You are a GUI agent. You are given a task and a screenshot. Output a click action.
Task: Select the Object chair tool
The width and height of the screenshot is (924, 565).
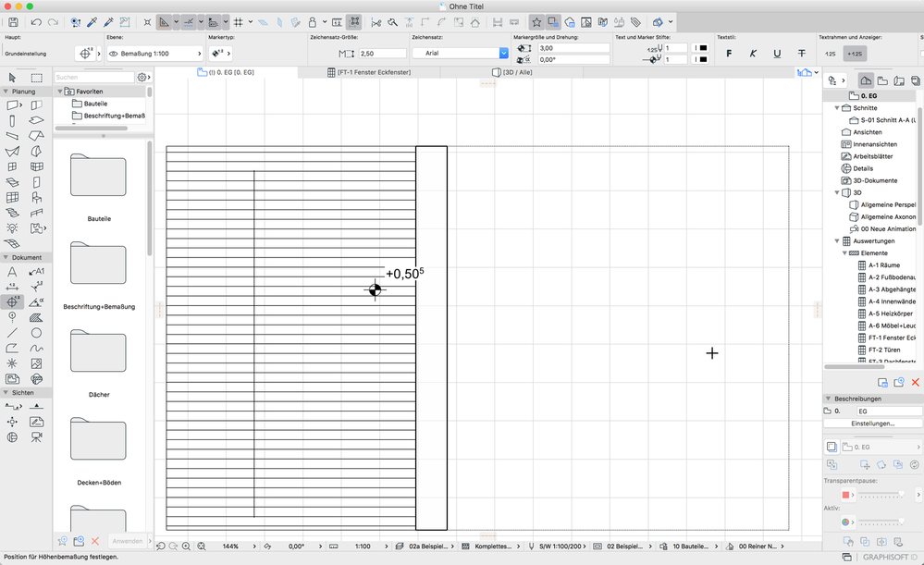(x=37, y=197)
